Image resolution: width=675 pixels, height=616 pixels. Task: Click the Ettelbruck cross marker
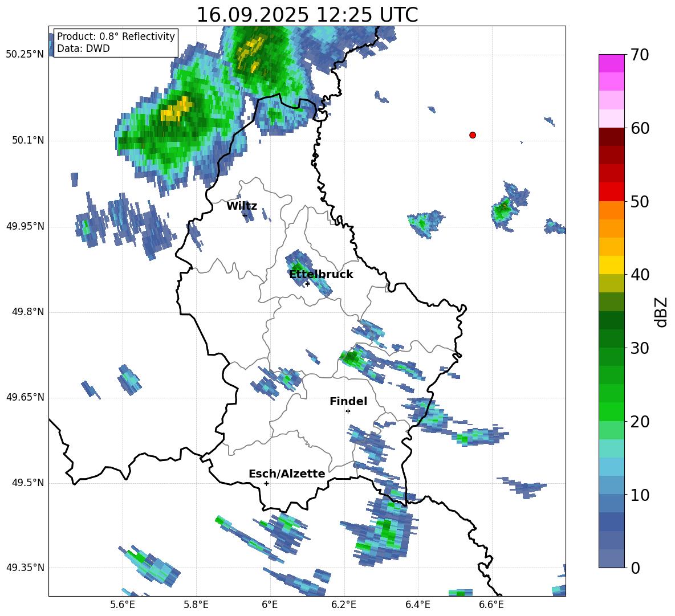307,284
